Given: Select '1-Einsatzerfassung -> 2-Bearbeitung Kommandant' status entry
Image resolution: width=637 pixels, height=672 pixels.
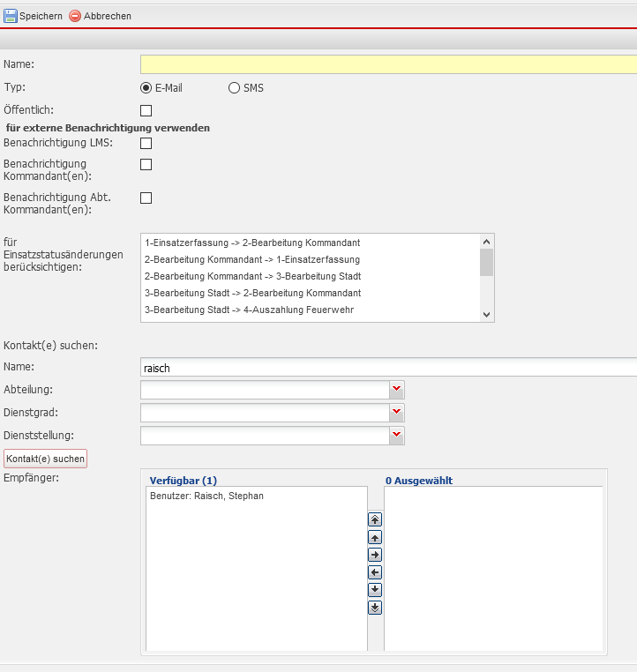Looking at the screenshot, I should coord(252,243).
